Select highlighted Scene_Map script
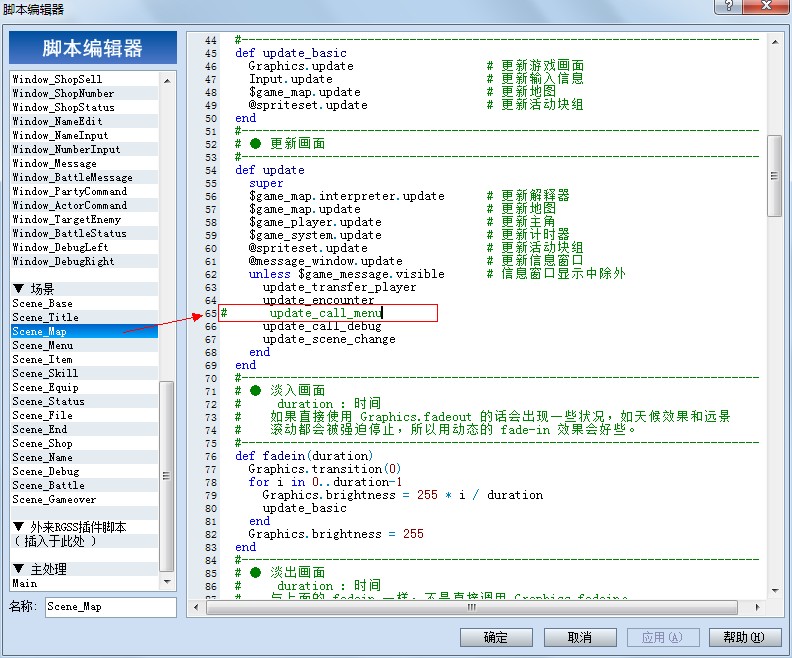Image resolution: width=792 pixels, height=658 pixels. point(84,331)
